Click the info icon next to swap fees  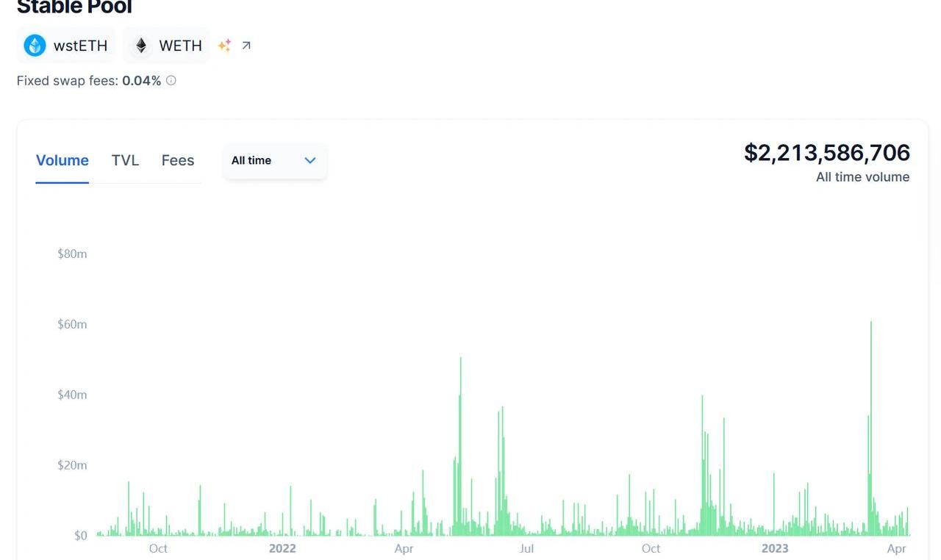[171, 81]
